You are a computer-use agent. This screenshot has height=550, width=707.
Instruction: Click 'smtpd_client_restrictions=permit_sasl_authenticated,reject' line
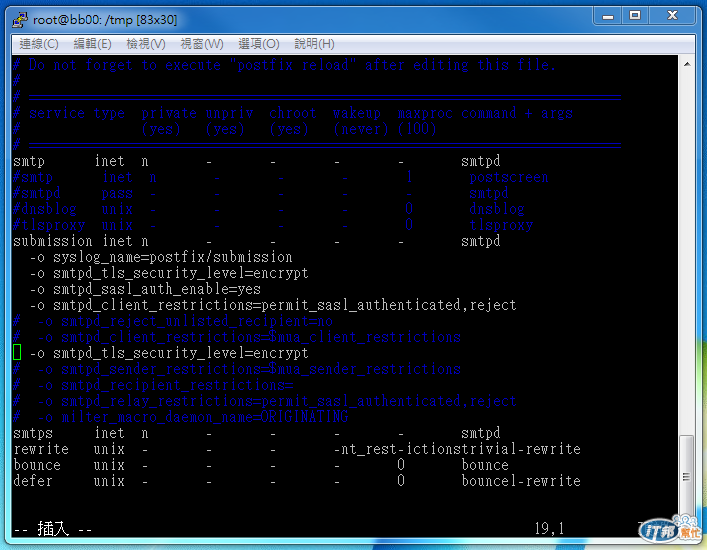[273, 305]
